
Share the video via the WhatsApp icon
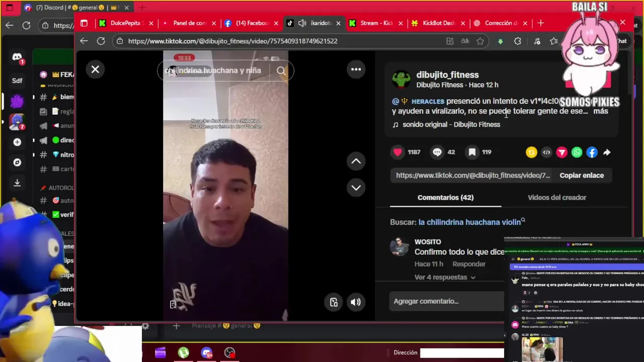coord(577,152)
